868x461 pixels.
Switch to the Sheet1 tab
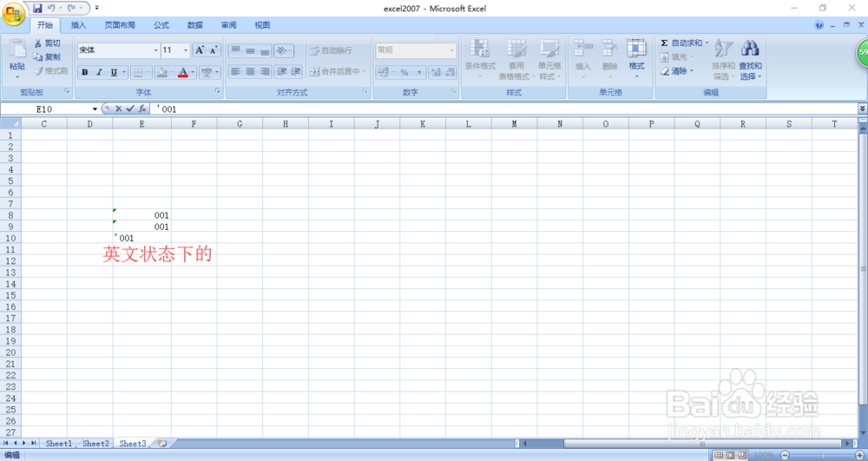click(x=59, y=444)
